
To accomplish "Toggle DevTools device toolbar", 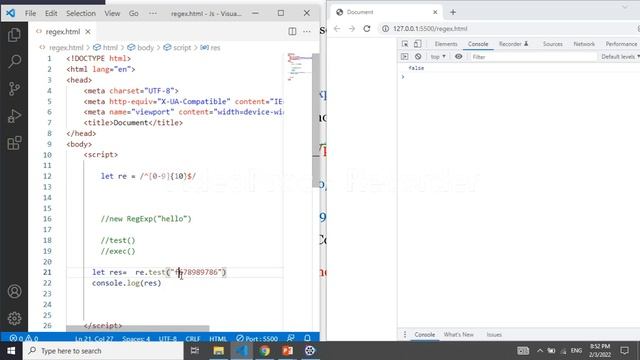I will 418,44.
